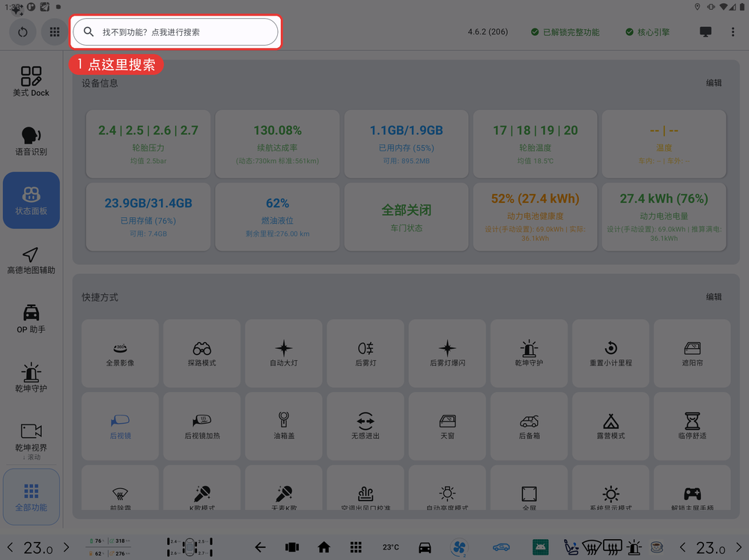
Task: Open the 全部功能 button in the sidebar
Action: (x=31, y=497)
